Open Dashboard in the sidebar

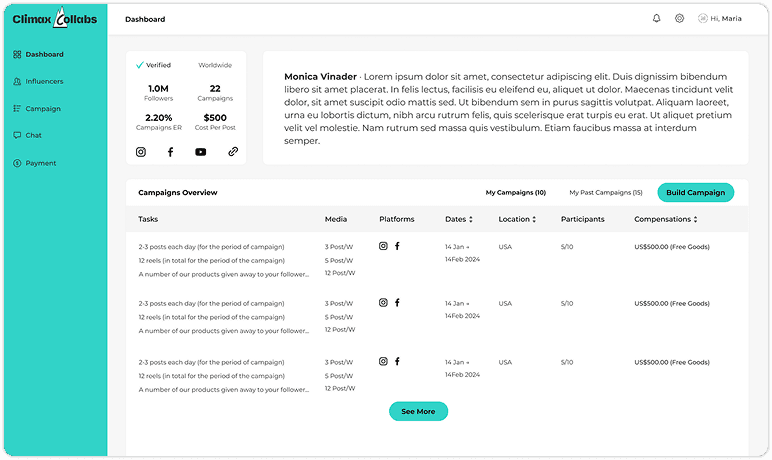click(38, 54)
